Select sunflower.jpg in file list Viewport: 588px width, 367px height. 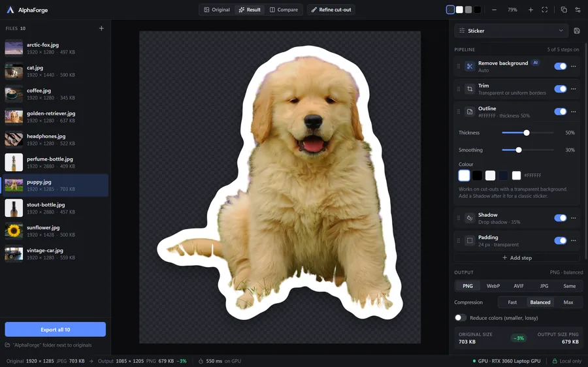pyautogui.click(x=56, y=231)
